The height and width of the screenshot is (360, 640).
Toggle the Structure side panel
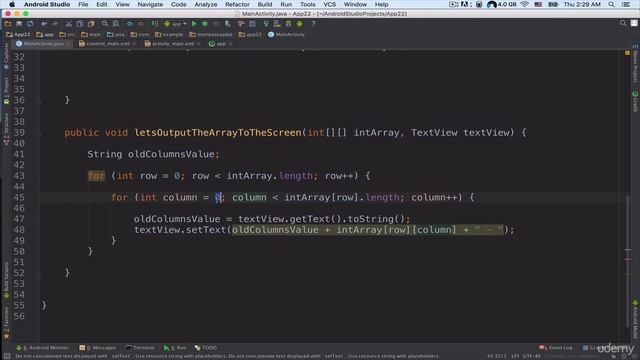pyautogui.click(x=6, y=129)
